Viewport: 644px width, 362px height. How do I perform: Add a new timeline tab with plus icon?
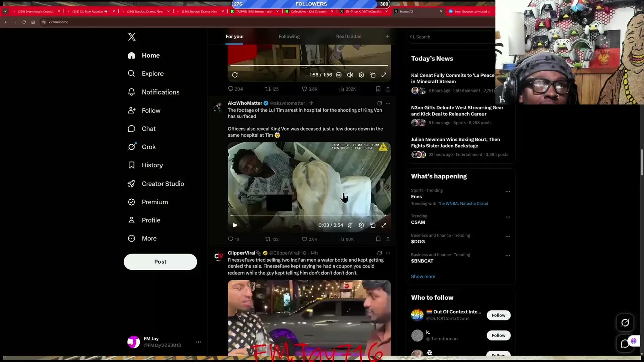(387, 36)
